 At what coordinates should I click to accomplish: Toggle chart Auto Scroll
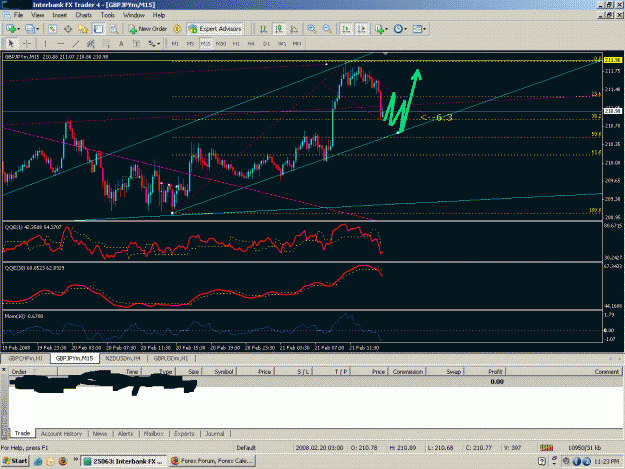pos(346,29)
